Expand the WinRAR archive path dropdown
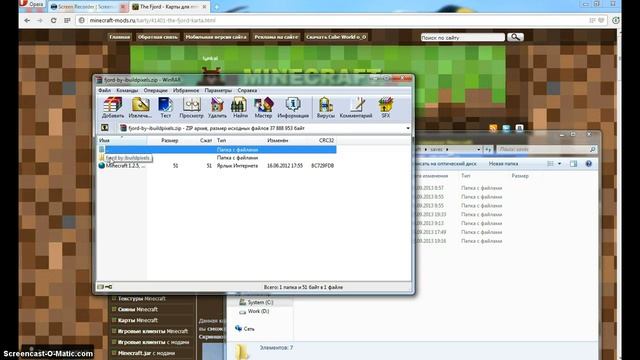Viewport: 640px width, 360px height. click(x=408, y=128)
